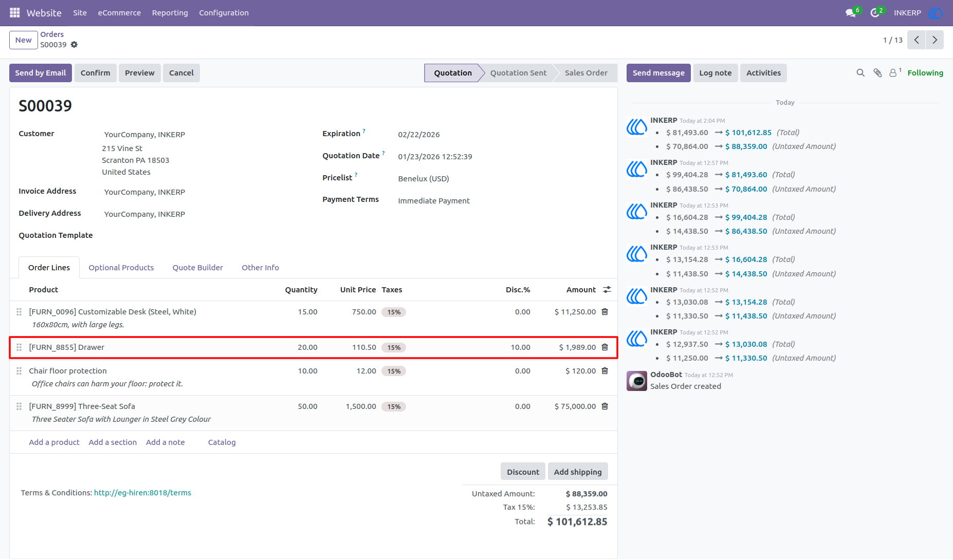Show followers person icon
Screen dimensions: 953x560
(x=893, y=73)
